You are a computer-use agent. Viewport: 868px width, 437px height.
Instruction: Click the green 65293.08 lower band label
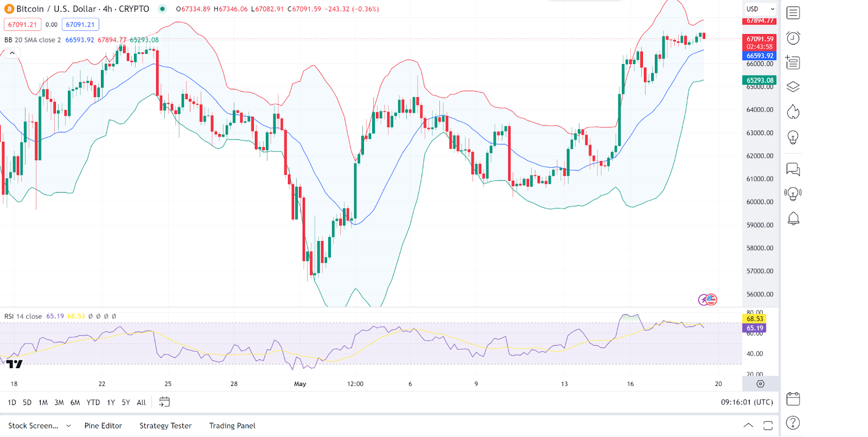pyautogui.click(x=760, y=80)
